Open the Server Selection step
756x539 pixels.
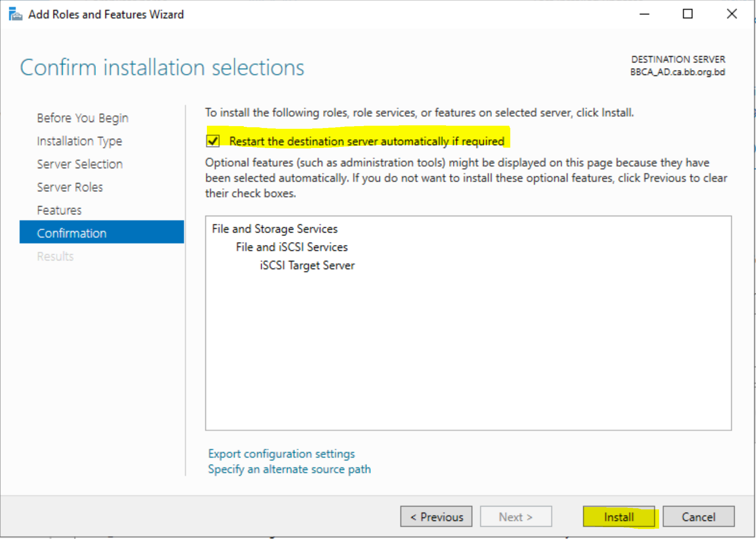click(x=80, y=164)
